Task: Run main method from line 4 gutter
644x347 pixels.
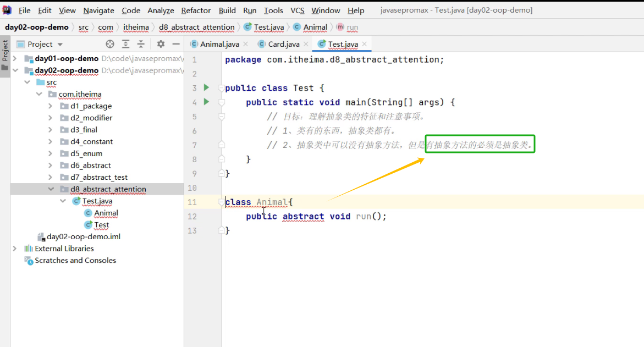Action: tap(207, 102)
